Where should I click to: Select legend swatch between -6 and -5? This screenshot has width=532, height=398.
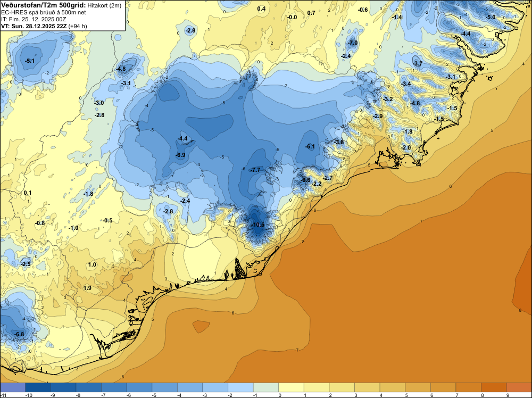[139, 387]
